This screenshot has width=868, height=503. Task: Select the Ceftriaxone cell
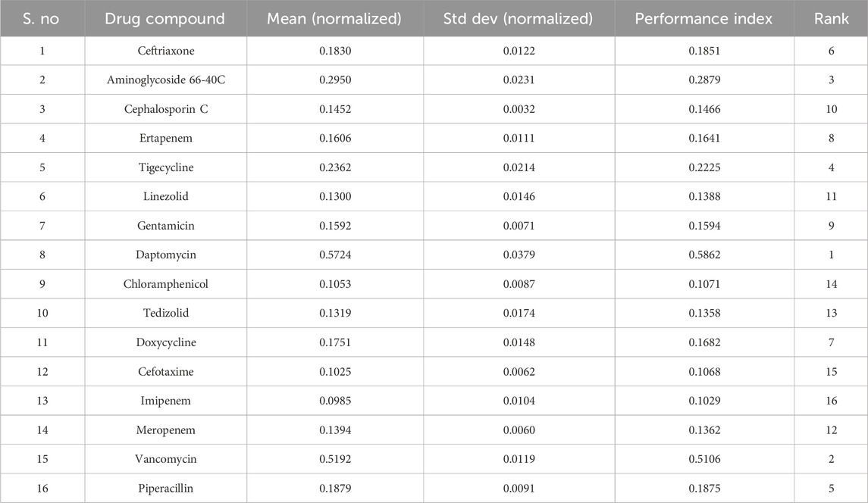tap(165, 51)
